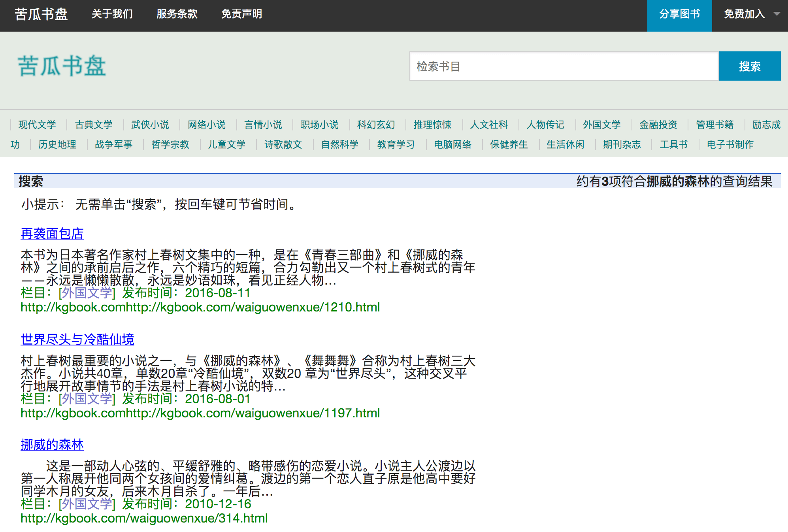The height and width of the screenshot is (532, 788).
Task: Open the 世界尽头与冷酷仙境 result title
Action: (77, 340)
